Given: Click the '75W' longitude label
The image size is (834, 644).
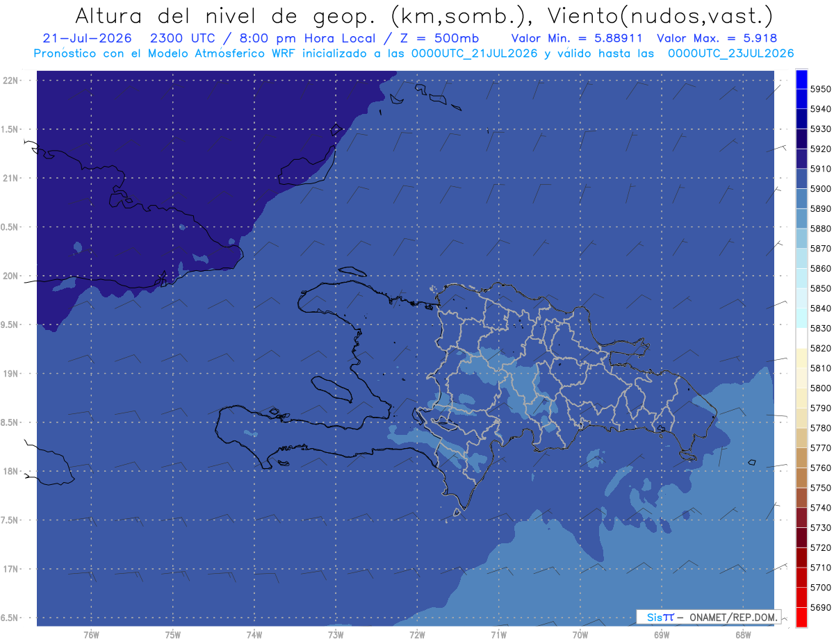Looking at the screenshot, I should point(172,634).
